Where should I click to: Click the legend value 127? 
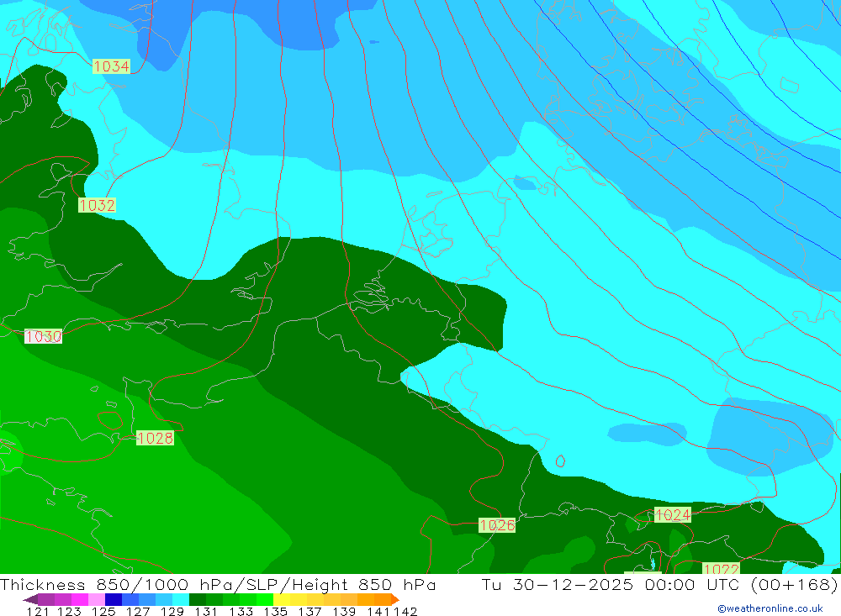coord(138,612)
